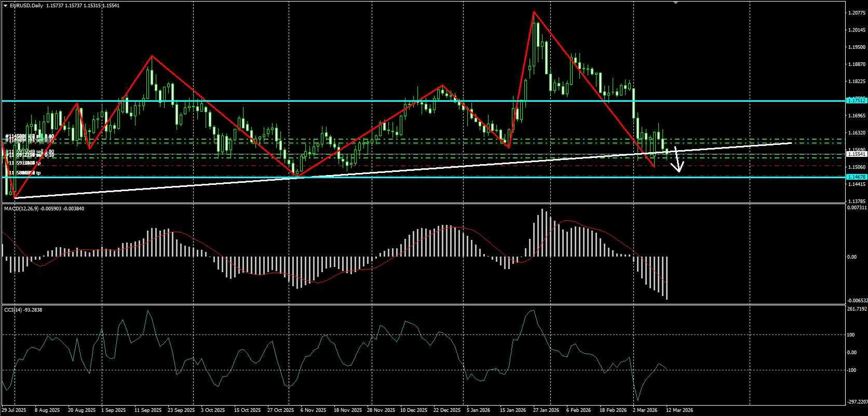
Task: Click the 10 Dec 2025 date label
Action: [414, 410]
